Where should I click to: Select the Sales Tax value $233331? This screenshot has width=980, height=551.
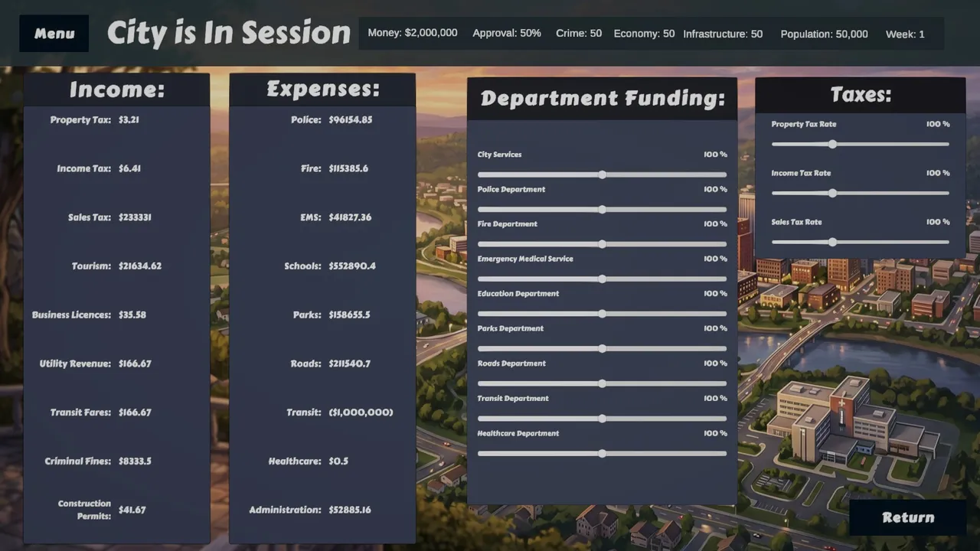coord(135,217)
